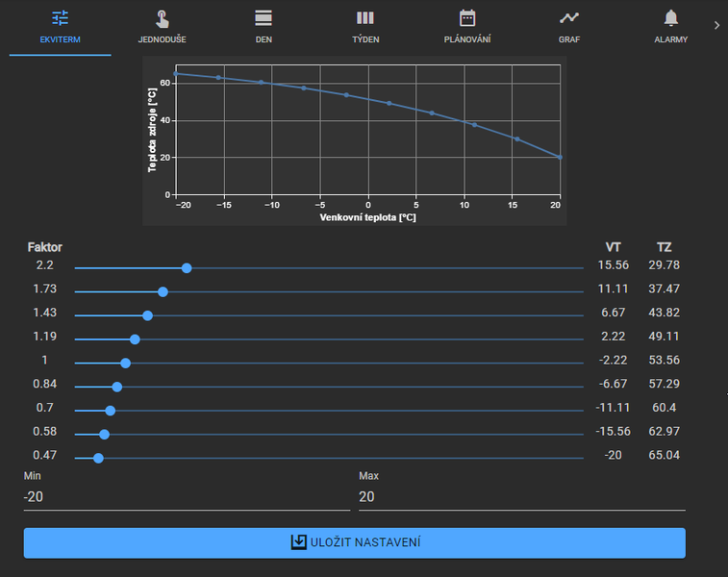Viewport: 728px width, 577px height.
Task: Click the ULOŽIT NASTAVENÍ button
Action: tap(355, 542)
